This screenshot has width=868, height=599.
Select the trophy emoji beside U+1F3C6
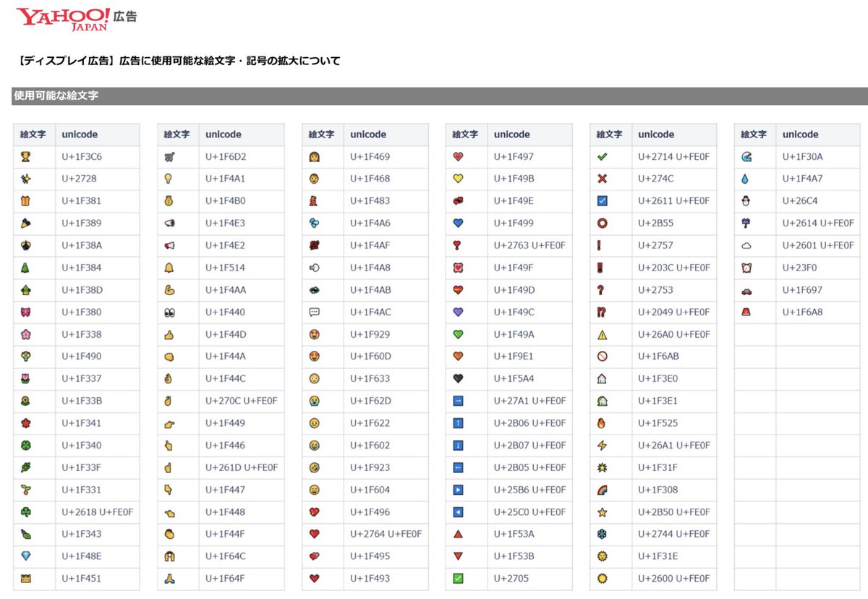[x=26, y=157]
